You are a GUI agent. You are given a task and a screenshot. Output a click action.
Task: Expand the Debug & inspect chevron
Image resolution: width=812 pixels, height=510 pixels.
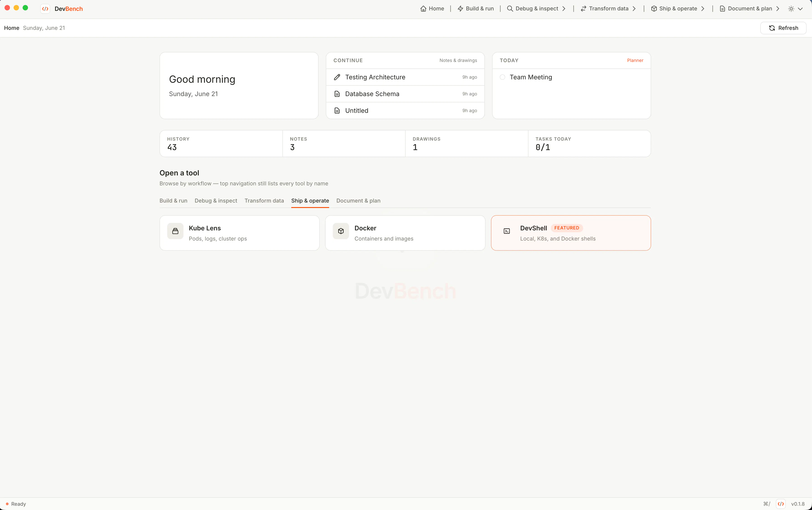click(x=564, y=9)
